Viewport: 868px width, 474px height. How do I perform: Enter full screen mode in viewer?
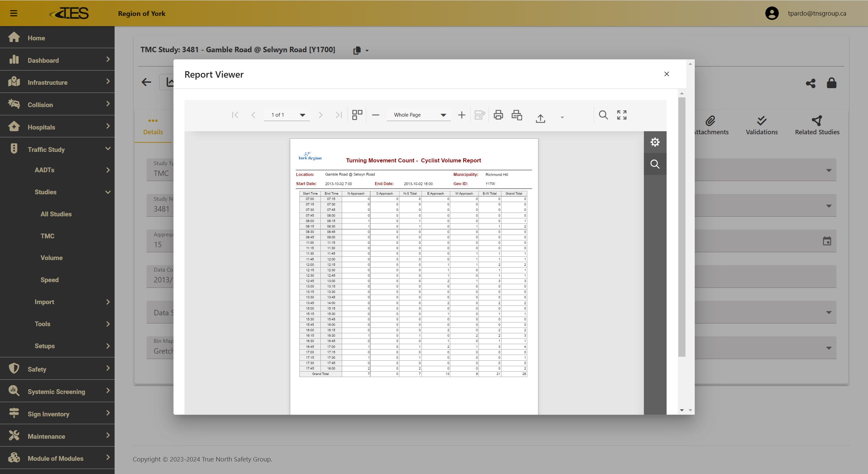622,115
